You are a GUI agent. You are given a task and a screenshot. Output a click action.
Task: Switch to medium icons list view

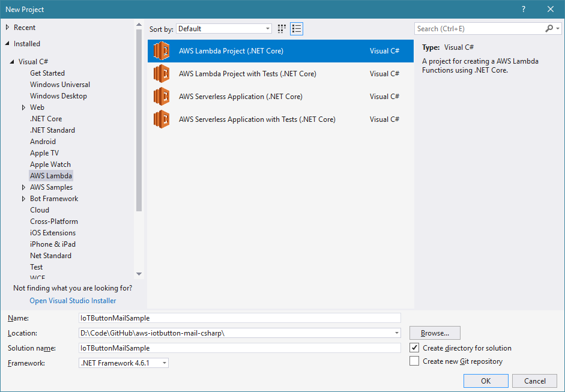[297, 29]
